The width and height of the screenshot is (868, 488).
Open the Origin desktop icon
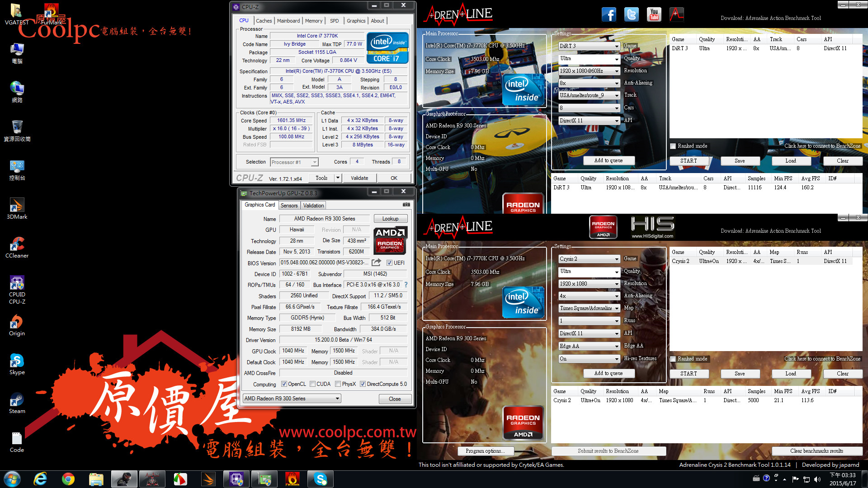[17, 325]
